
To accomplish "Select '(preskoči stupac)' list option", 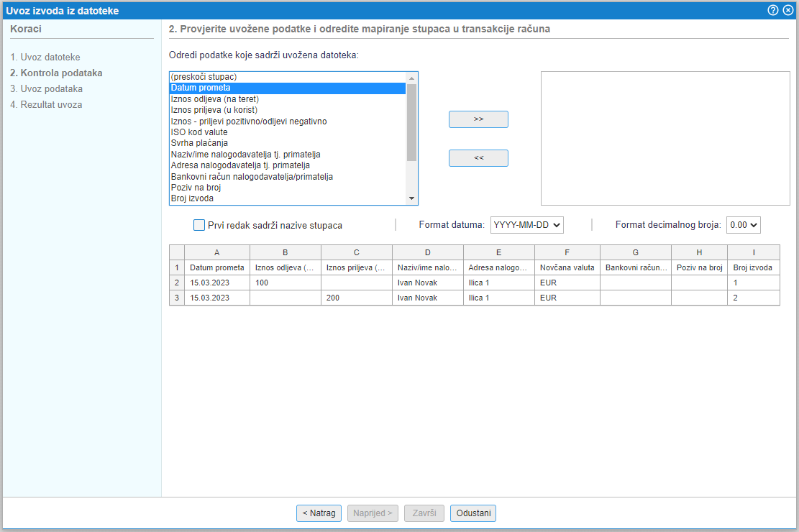I will click(x=204, y=77).
